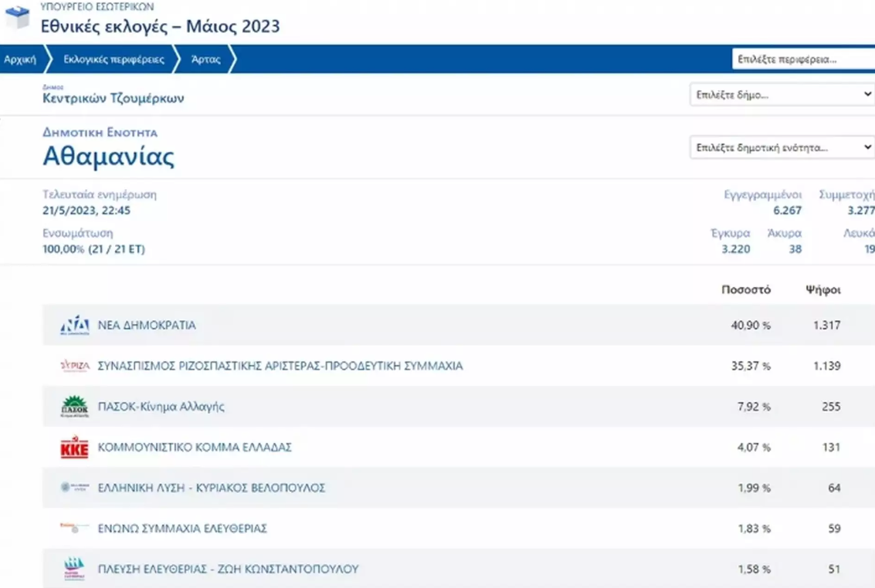Open the Άρτας breadcrumb item
This screenshot has height=588, width=875.
[x=205, y=59]
